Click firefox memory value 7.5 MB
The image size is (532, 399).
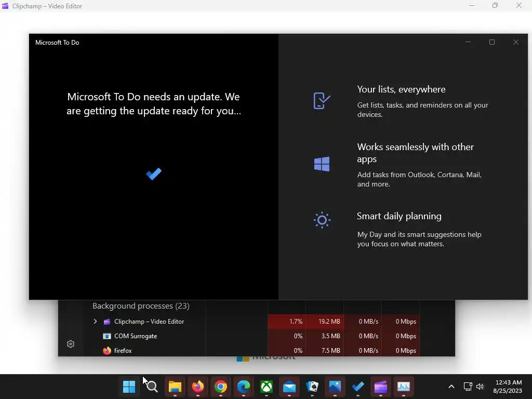330,351
